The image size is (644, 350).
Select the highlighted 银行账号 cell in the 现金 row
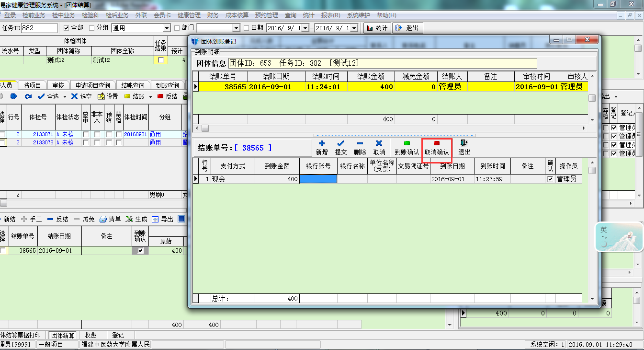(318, 179)
